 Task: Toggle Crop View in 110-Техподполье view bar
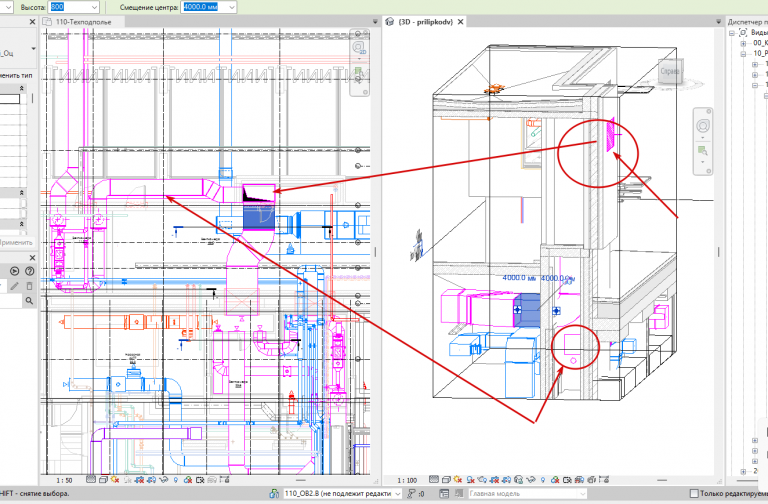[140, 480]
